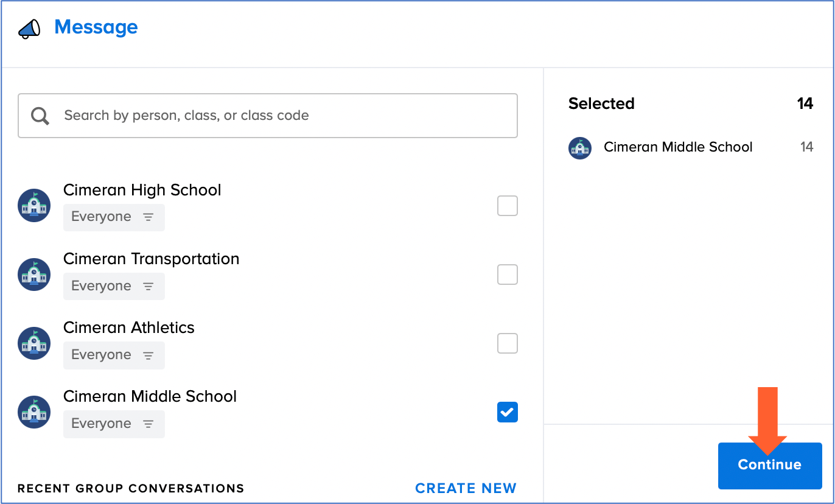Click the CREATE NEW link
The width and height of the screenshot is (835, 504).
tap(466, 488)
